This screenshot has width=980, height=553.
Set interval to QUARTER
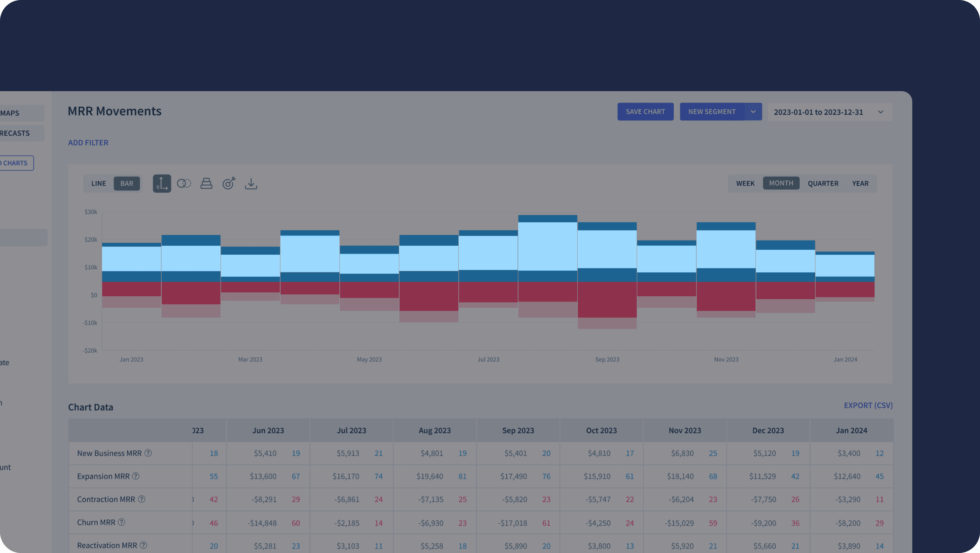tap(823, 184)
